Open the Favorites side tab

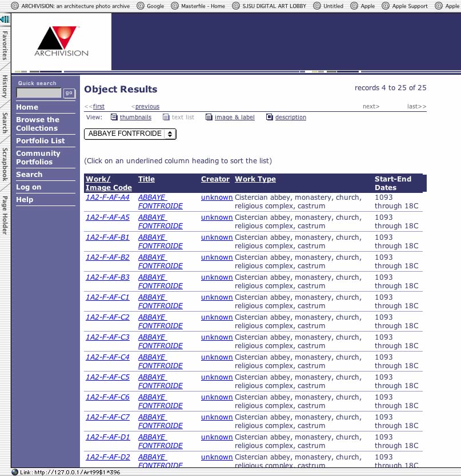coord(5,46)
